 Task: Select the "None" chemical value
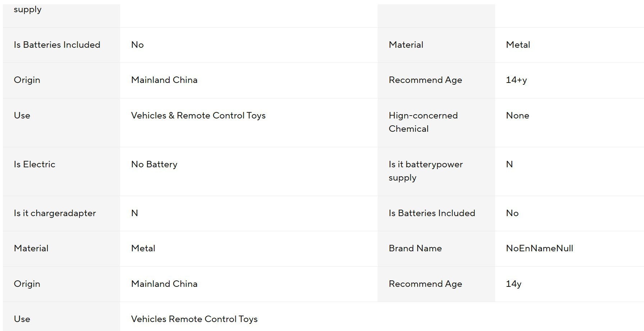pyautogui.click(x=517, y=116)
